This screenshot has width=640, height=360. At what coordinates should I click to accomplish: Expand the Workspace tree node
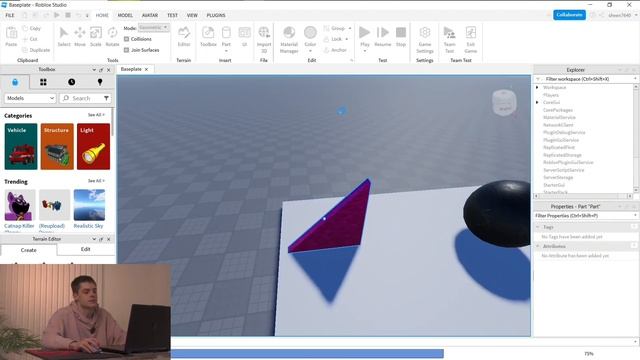coord(537,87)
